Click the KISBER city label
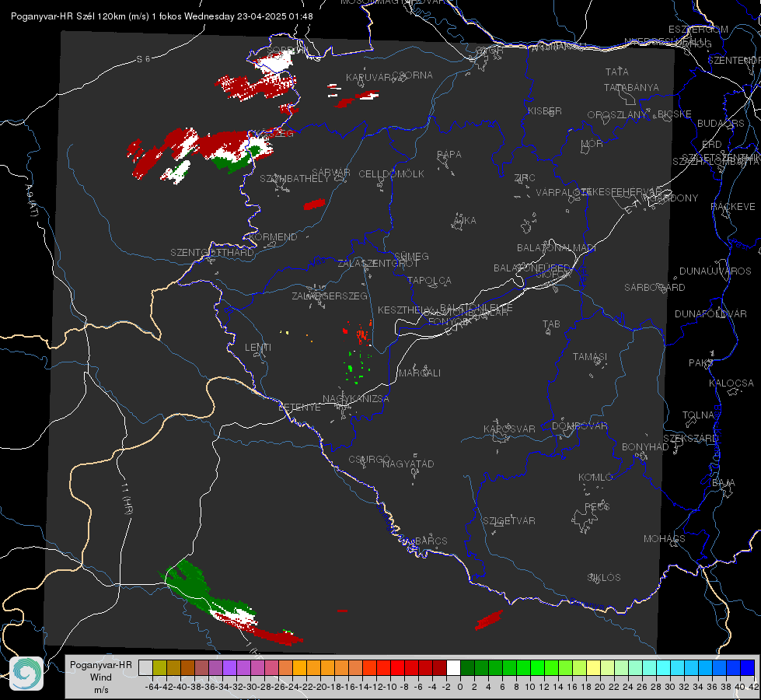761x700 pixels. click(545, 110)
